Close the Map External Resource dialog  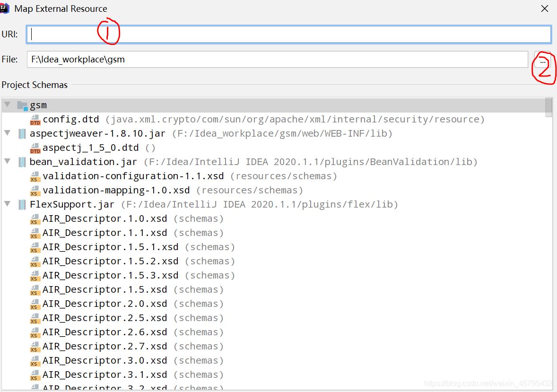545,8
